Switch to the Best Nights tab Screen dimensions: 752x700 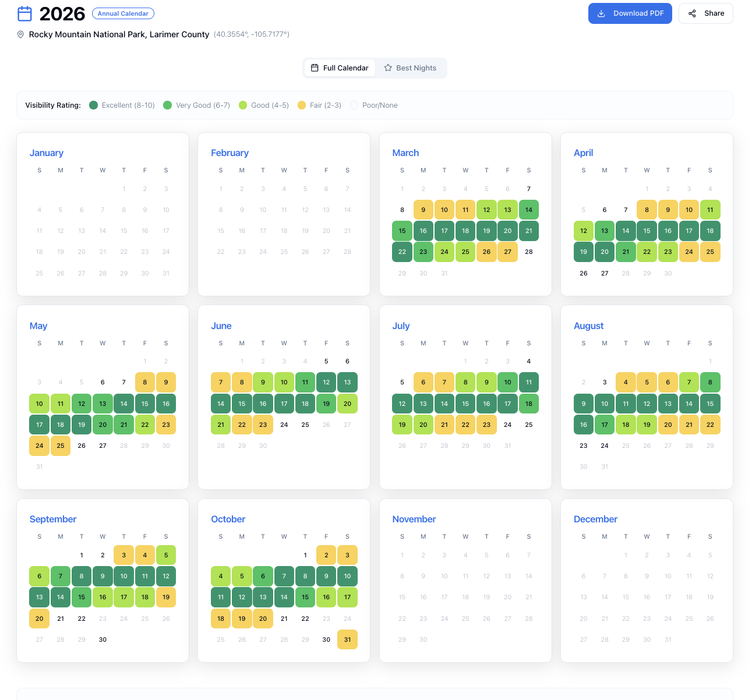point(411,68)
